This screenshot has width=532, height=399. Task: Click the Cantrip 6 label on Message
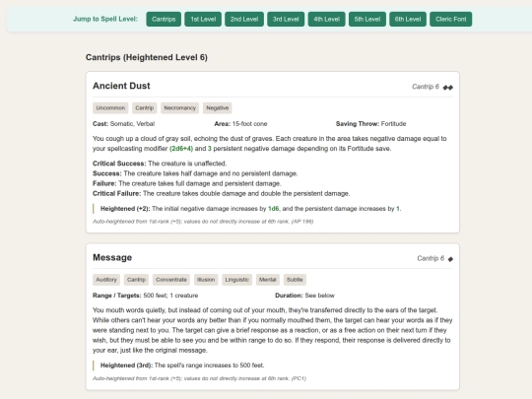pos(431,258)
